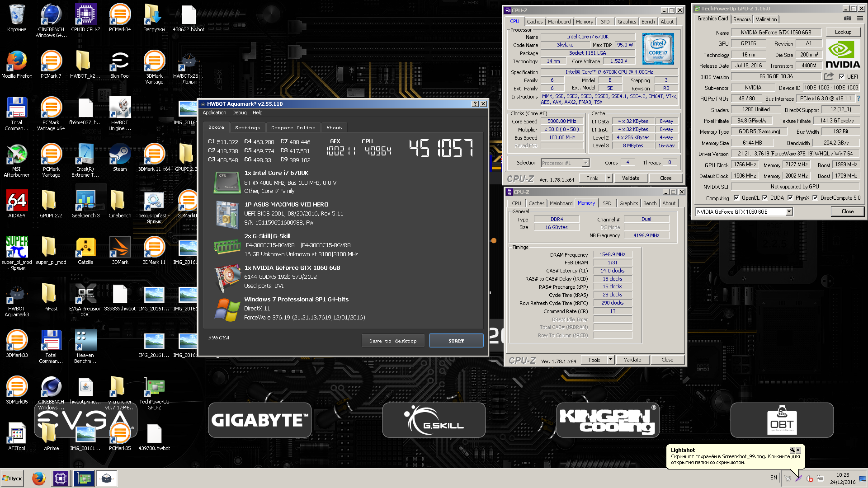Viewport: 868px width, 488px height.
Task: Click Lookup button in GPU-Z
Action: (x=843, y=32)
